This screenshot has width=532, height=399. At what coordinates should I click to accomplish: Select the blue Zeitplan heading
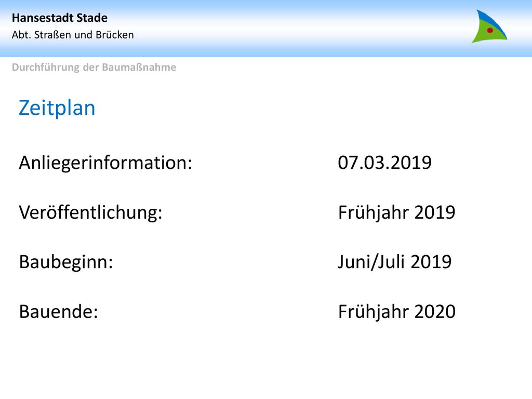pos(57,108)
